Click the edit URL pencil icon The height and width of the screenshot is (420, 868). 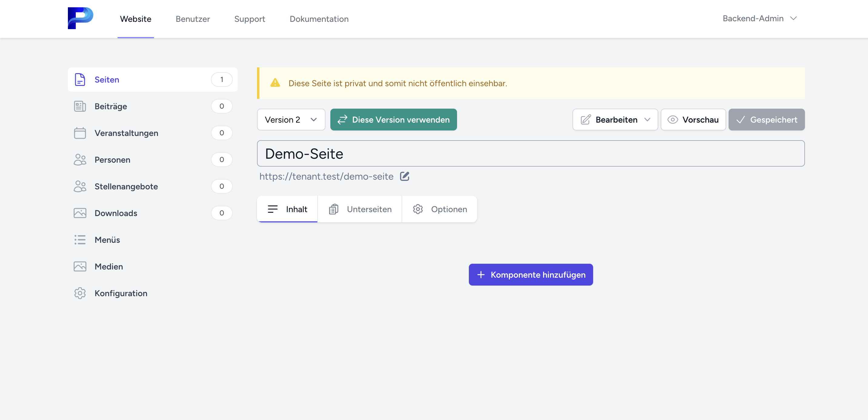[404, 176]
